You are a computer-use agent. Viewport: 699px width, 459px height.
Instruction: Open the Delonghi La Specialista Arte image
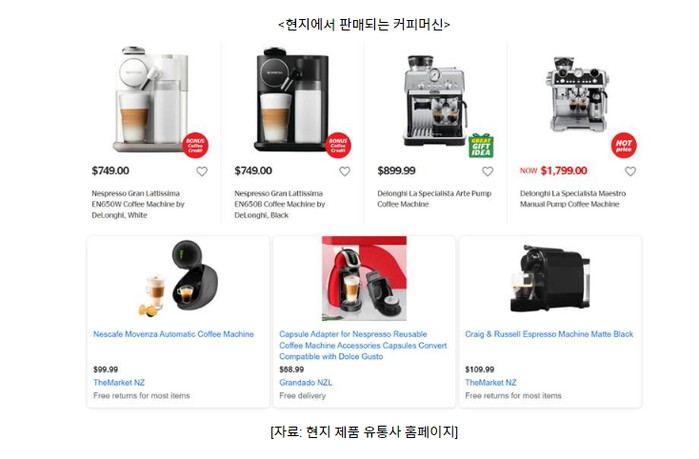click(436, 101)
